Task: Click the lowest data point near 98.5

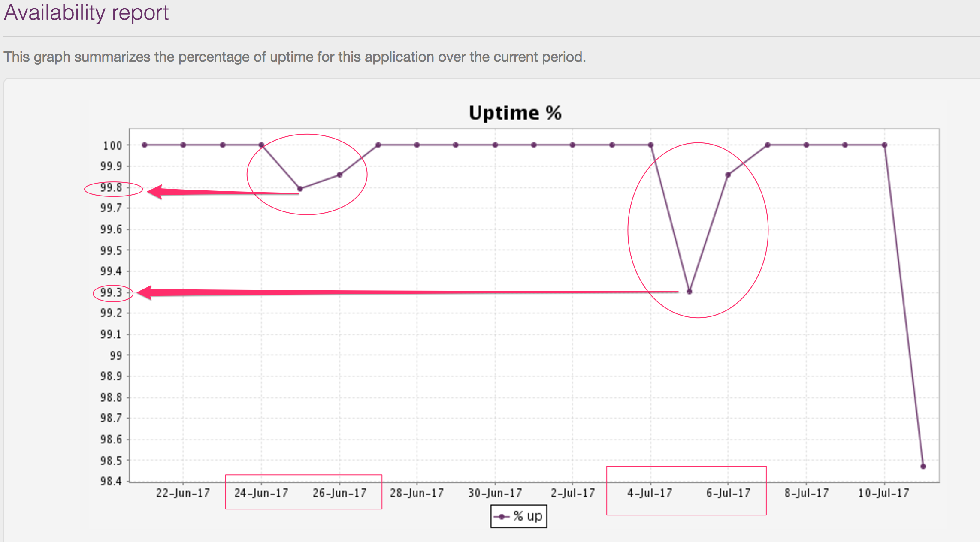Action: coord(923,466)
